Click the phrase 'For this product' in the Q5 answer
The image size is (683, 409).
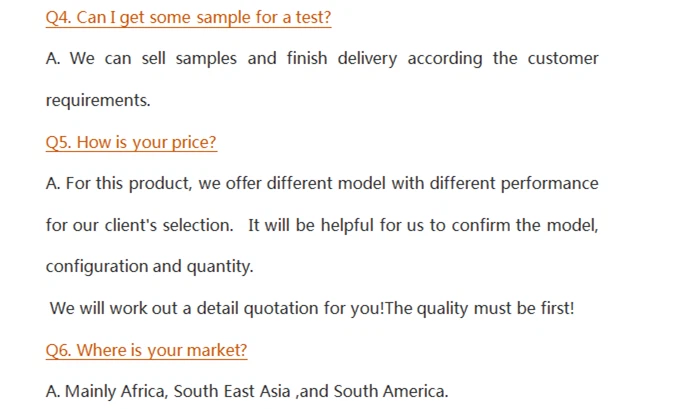click(128, 184)
